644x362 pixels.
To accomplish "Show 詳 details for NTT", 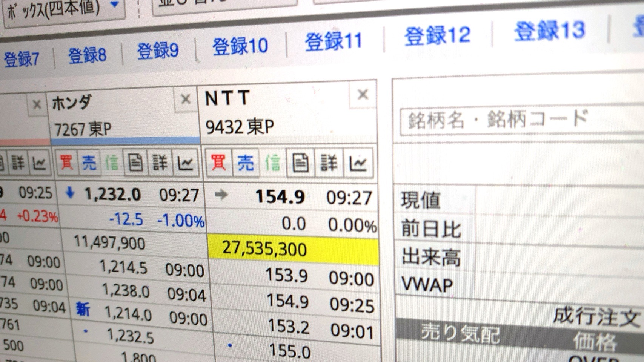I will [329, 163].
